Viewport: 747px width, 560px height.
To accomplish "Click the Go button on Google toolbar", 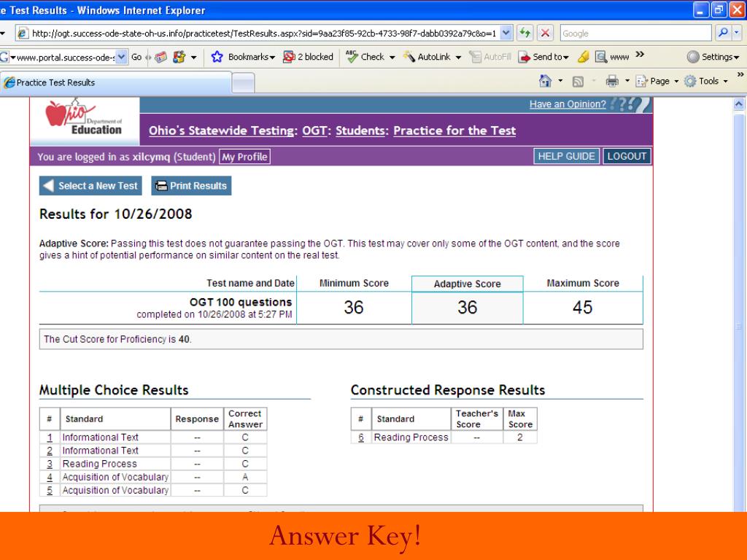I will pos(136,57).
